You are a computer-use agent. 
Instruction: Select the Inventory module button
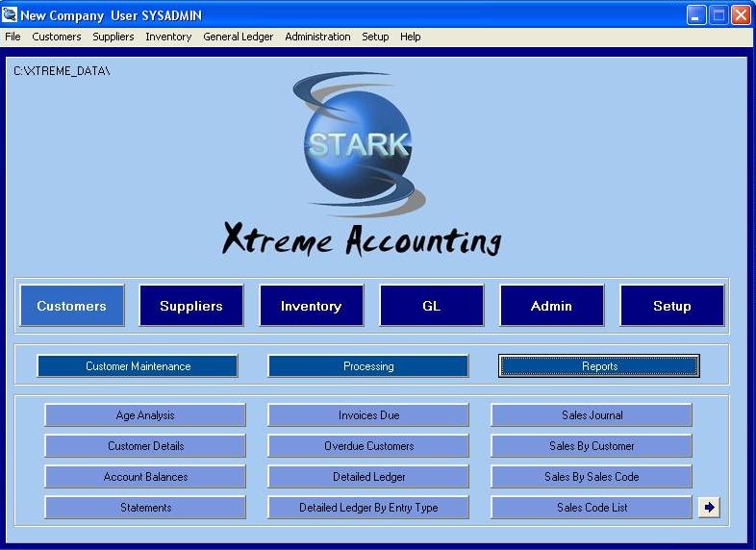pyautogui.click(x=312, y=306)
